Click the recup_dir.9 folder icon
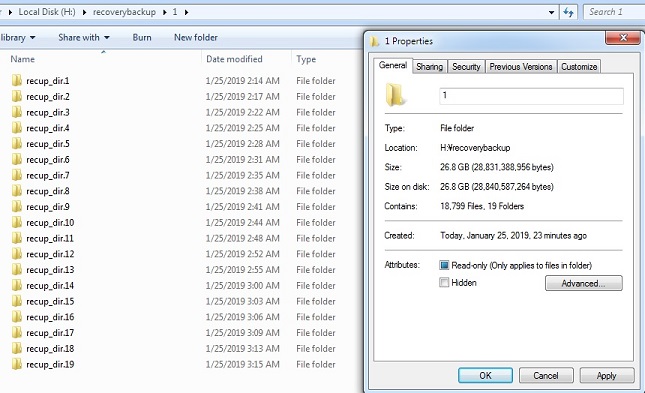Screen dimensions: 645x393 click(x=17, y=206)
